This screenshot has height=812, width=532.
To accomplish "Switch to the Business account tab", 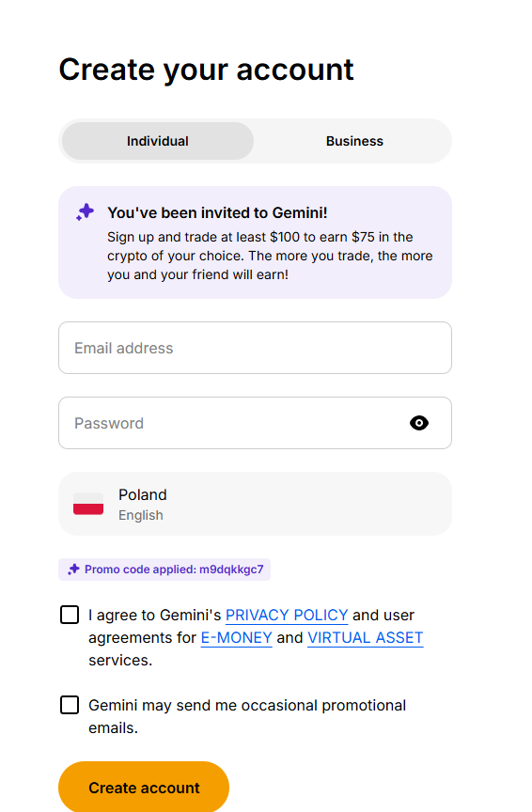I will click(354, 141).
